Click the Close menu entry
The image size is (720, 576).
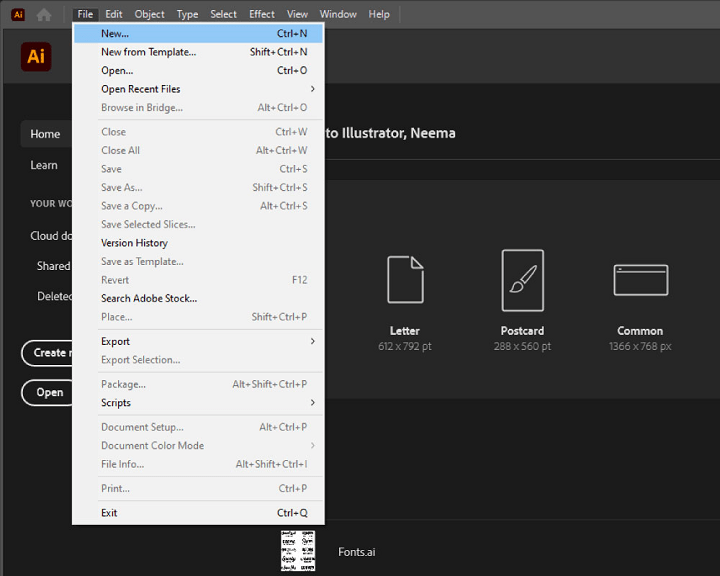click(x=198, y=132)
